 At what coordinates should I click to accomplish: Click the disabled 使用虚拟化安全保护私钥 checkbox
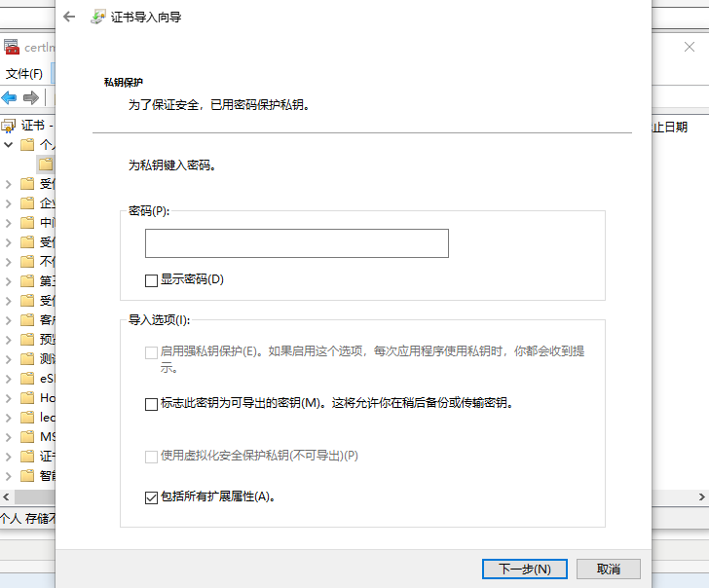(x=151, y=457)
